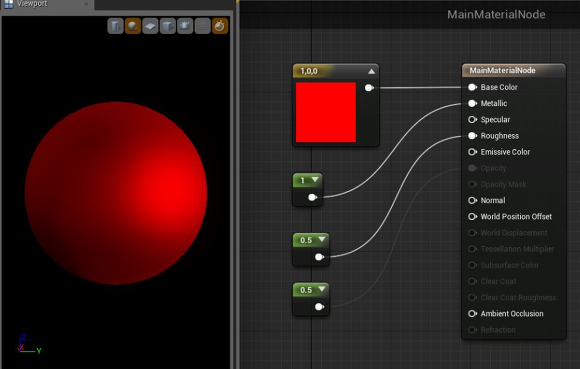
Task: Click the Base Color input pin
Action: click(472, 87)
